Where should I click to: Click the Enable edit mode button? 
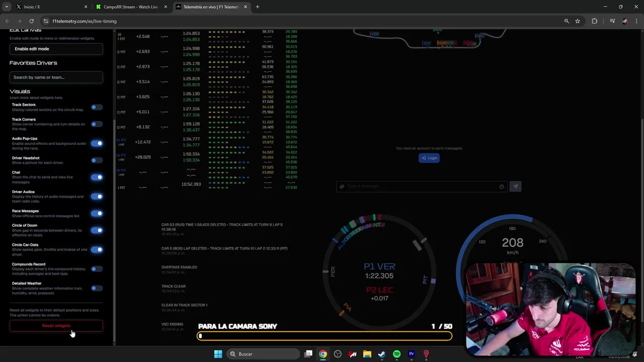tap(56, 49)
